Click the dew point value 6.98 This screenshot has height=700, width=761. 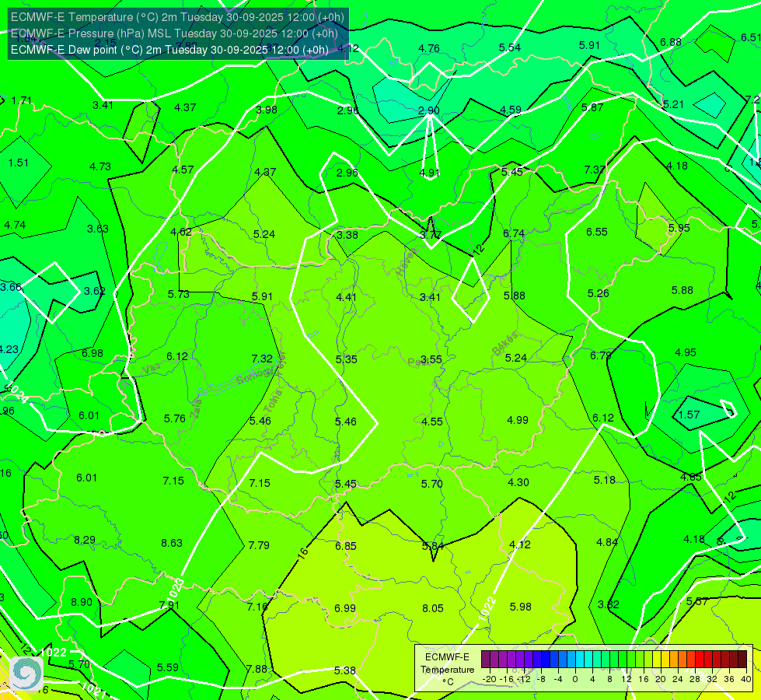click(93, 353)
